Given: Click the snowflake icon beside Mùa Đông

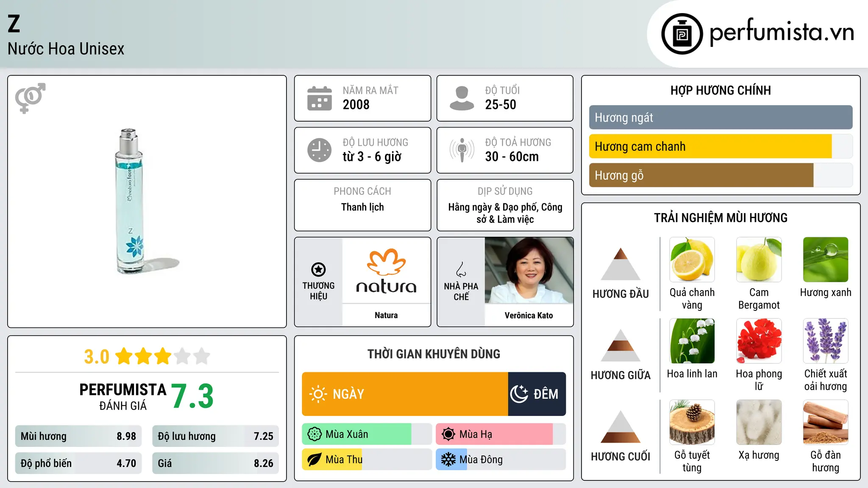Looking at the screenshot, I should 448,460.
